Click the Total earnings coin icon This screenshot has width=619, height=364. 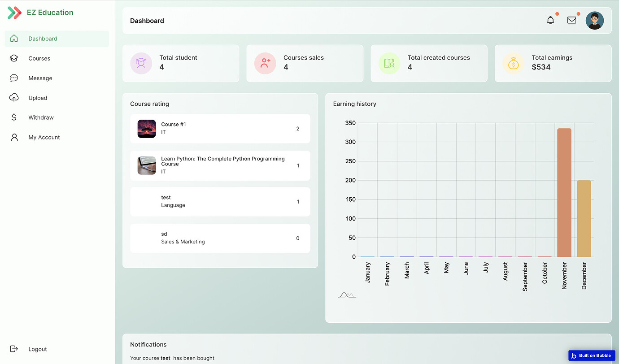point(513,63)
